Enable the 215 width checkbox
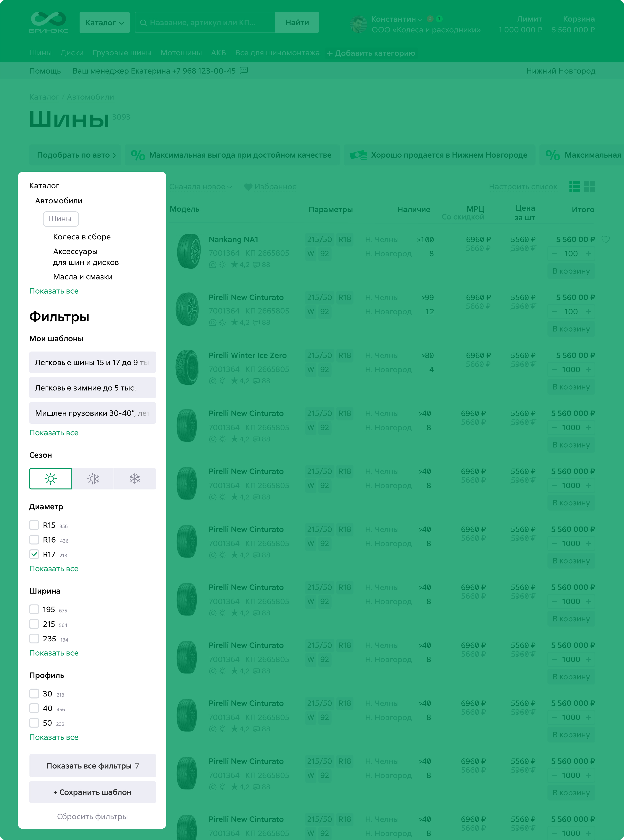The width and height of the screenshot is (624, 840). click(34, 624)
